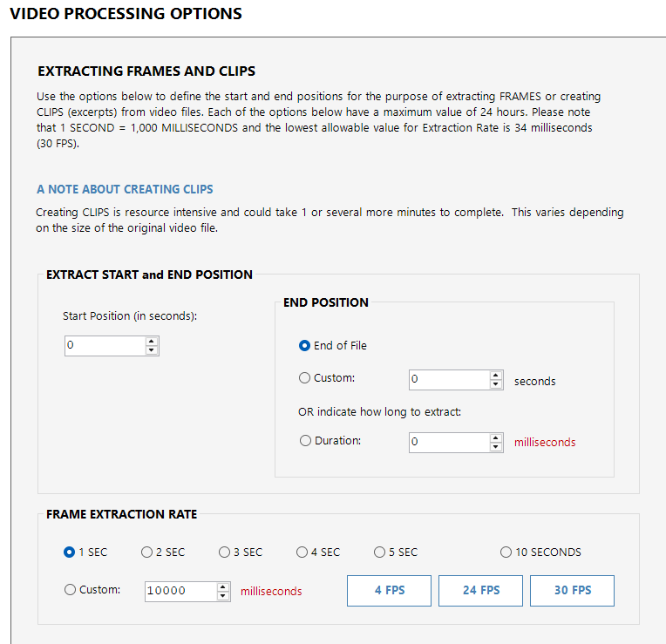666x644 pixels.
Task: Click the Start Position input field
Action: (x=105, y=345)
